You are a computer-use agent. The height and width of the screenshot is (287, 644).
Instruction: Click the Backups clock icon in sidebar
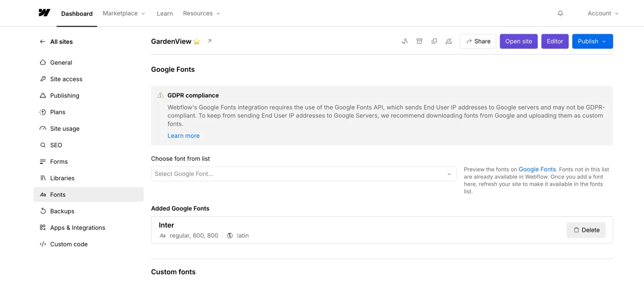click(42, 211)
